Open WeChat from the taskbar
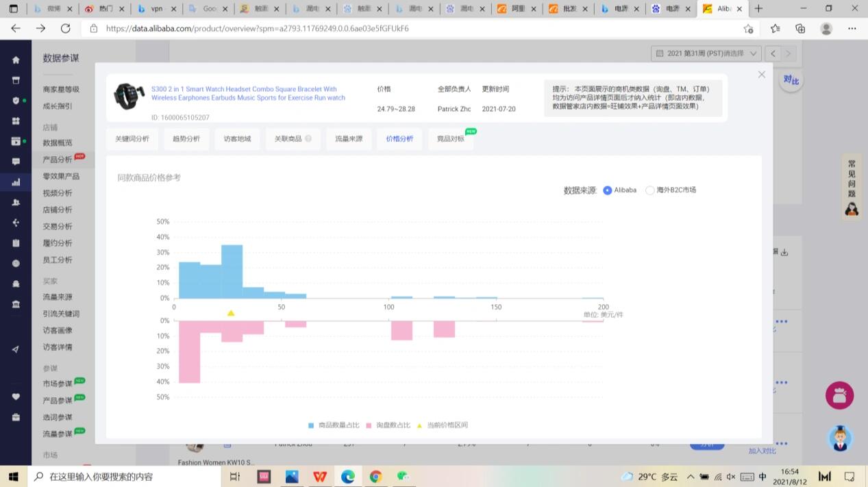Viewport: 868px width, 487px height. (x=403, y=477)
